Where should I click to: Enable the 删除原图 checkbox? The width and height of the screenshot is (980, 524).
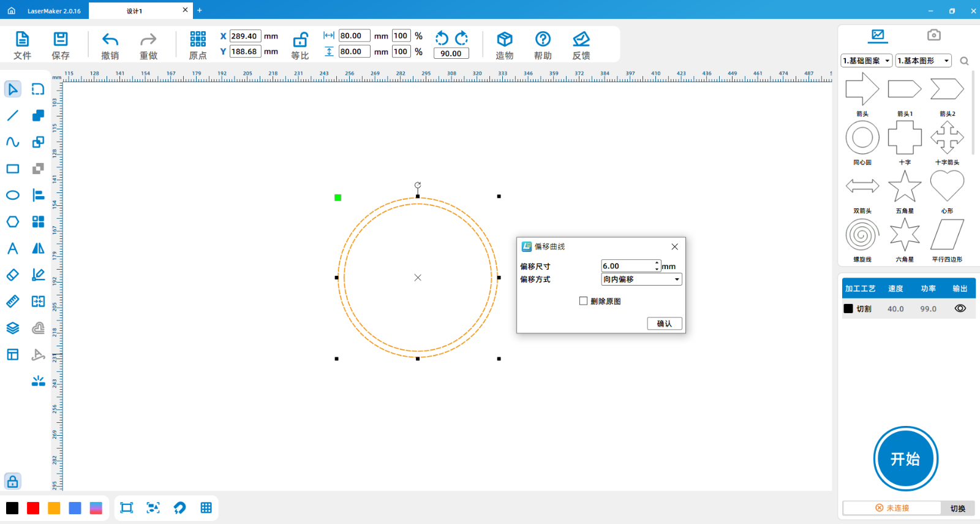click(583, 301)
